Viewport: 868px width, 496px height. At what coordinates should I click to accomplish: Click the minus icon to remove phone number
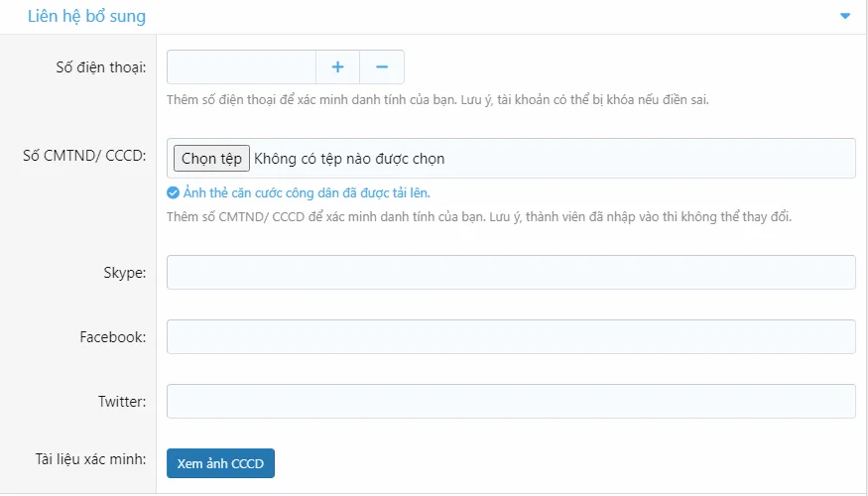[x=382, y=67]
